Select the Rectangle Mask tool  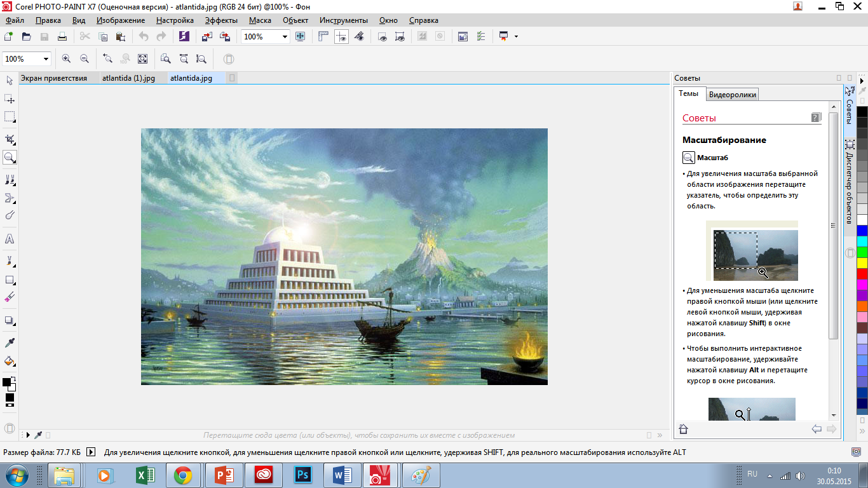(10, 117)
